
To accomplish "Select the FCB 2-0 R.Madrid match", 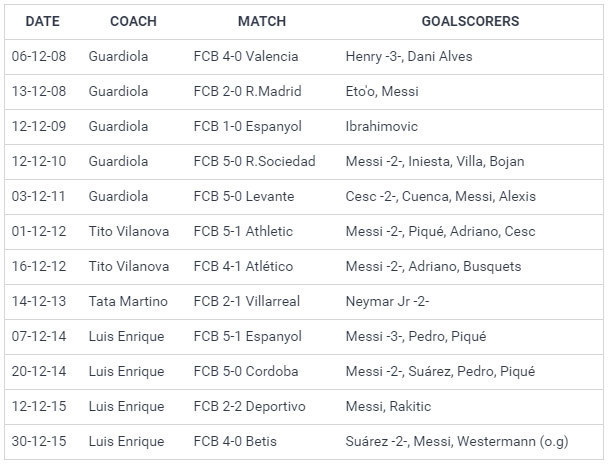I will coord(247,92).
